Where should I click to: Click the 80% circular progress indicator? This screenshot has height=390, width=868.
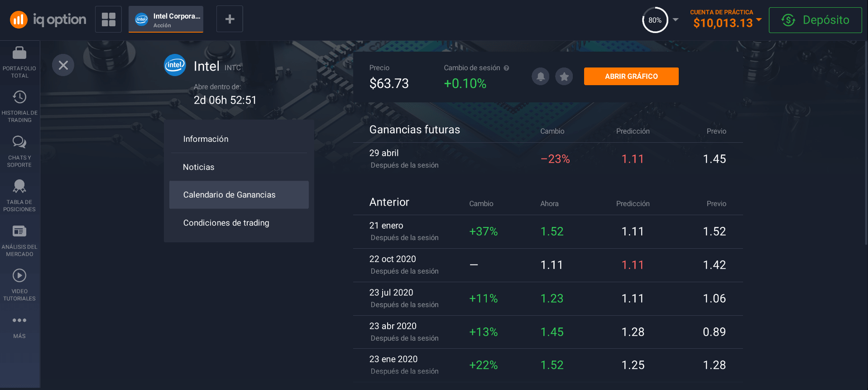pyautogui.click(x=655, y=20)
